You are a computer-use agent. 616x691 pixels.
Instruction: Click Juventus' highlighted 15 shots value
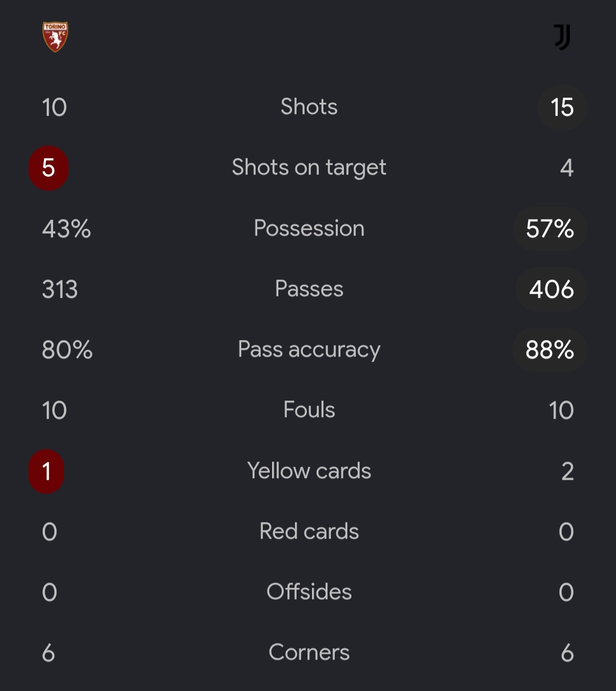(562, 107)
